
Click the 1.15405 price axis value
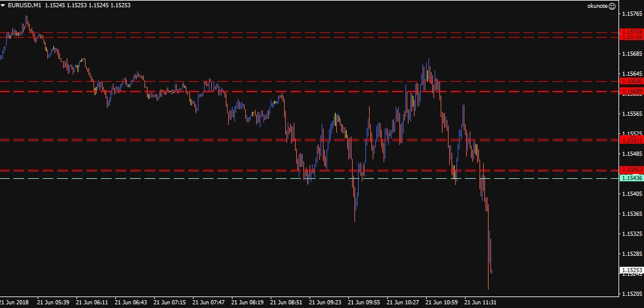click(633, 193)
